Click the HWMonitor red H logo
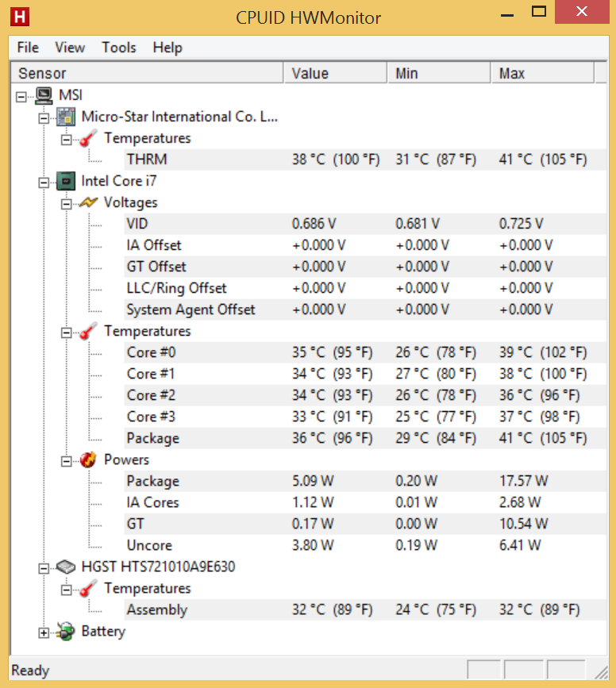The width and height of the screenshot is (616, 688). 20,17
